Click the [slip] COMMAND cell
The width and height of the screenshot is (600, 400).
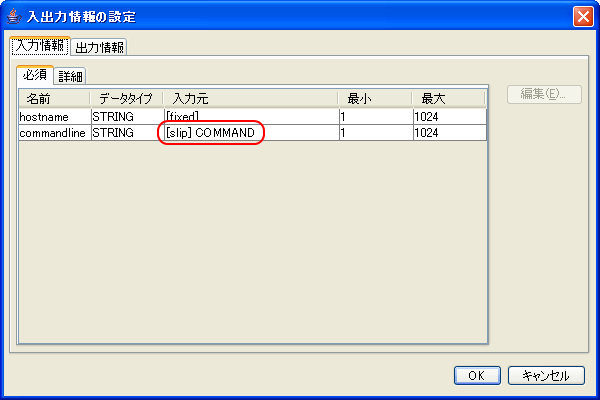pyautogui.click(x=251, y=133)
